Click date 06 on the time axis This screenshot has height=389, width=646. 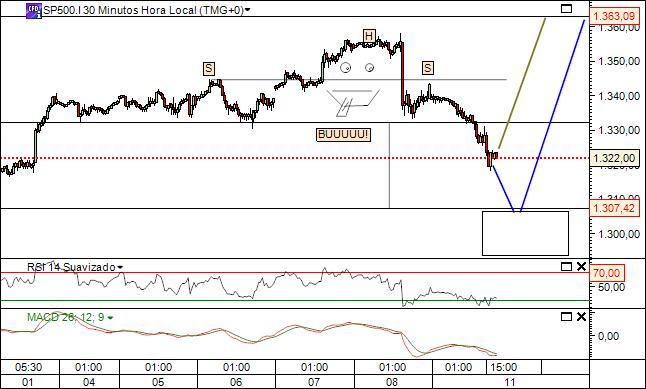(x=236, y=382)
